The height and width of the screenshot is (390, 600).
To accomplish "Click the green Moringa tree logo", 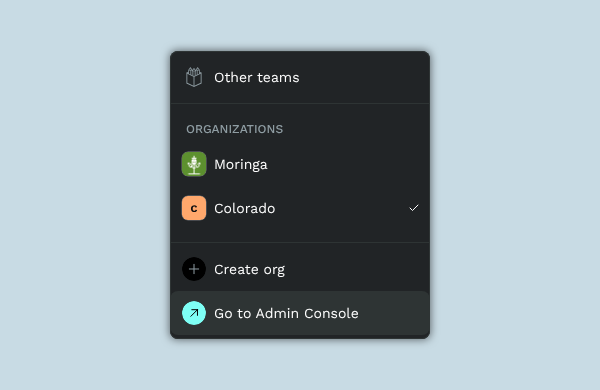I will tap(194, 164).
